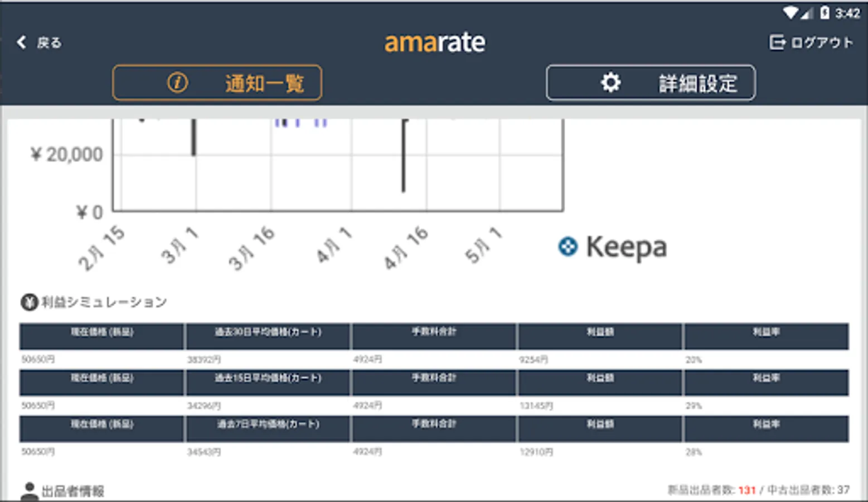
Task: Tap the back chevron arrow beside 戻る
Action: click(x=21, y=42)
